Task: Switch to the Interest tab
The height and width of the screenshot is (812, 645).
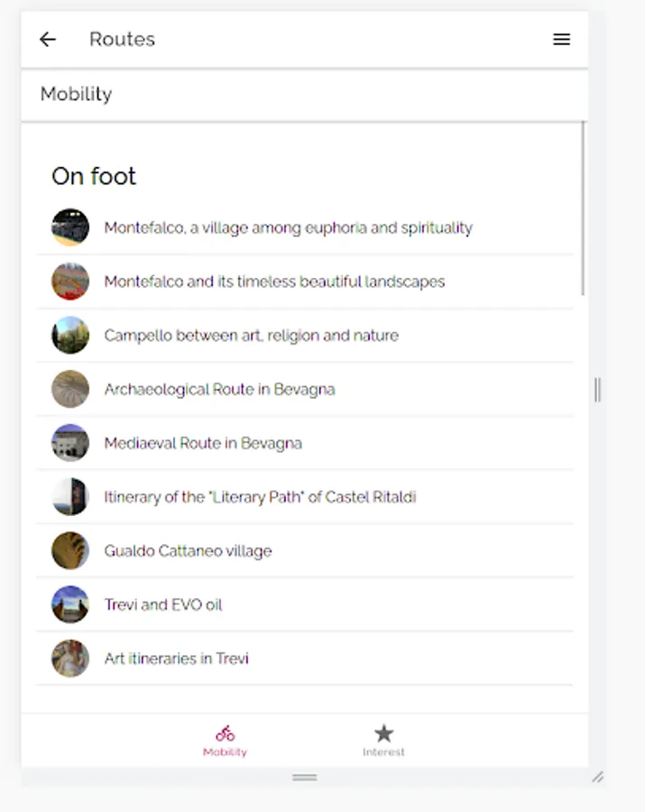Action: (383, 741)
